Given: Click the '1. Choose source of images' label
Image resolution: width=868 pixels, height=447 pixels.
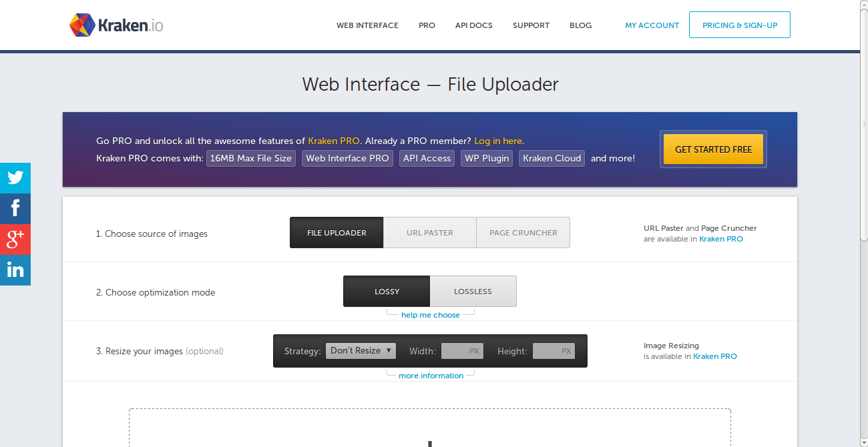Looking at the screenshot, I should [152, 234].
